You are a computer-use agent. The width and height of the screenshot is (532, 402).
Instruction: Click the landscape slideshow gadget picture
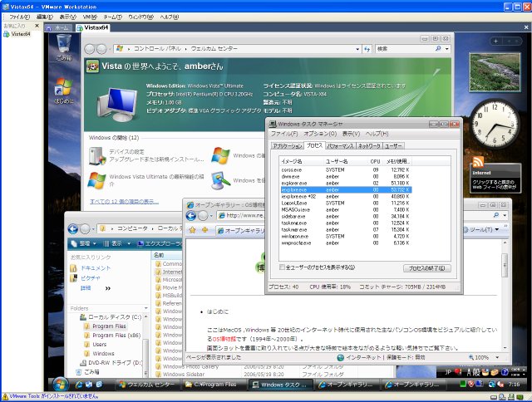click(x=495, y=72)
